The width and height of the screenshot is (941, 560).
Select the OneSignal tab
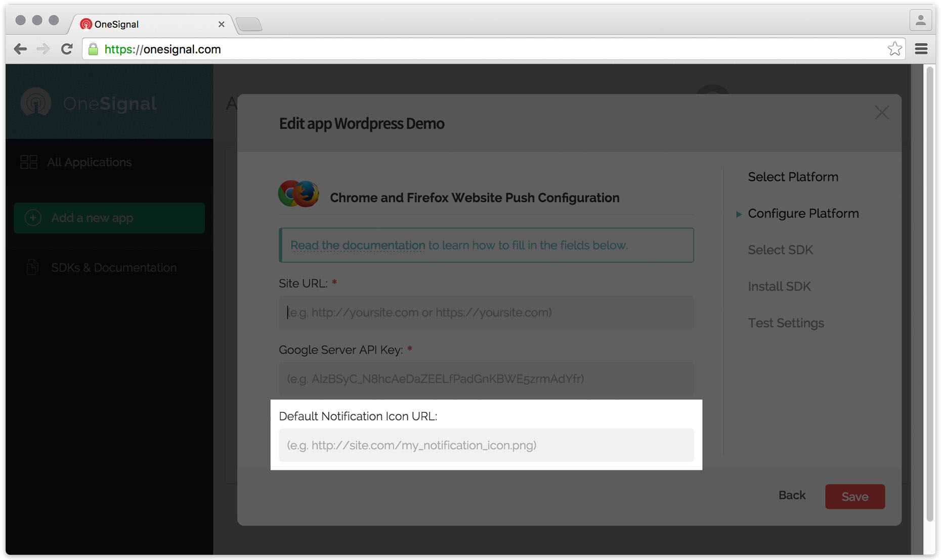coord(152,24)
